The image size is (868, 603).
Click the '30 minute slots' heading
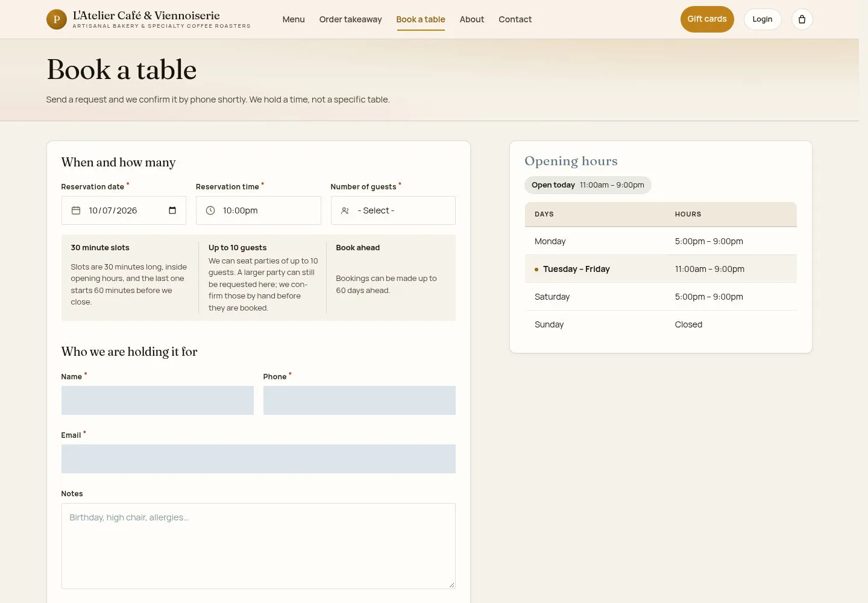click(x=100, y=248)
